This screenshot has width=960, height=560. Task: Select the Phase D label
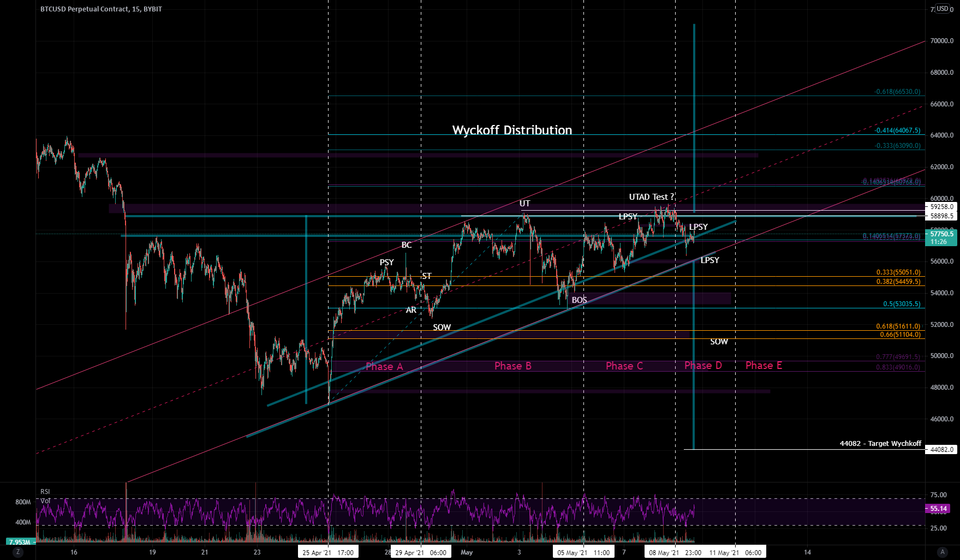click(703, 365)
